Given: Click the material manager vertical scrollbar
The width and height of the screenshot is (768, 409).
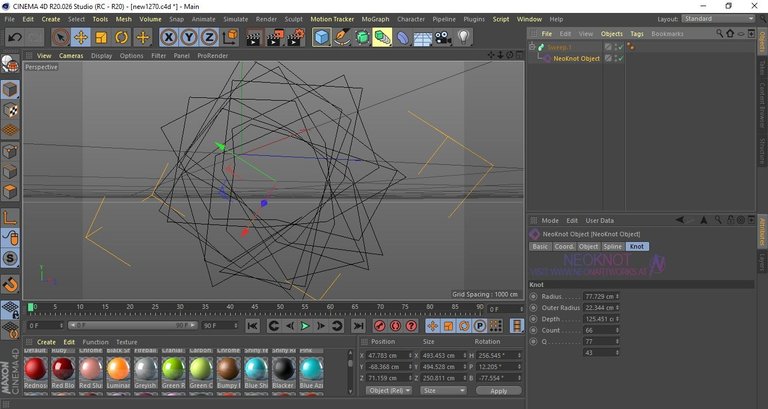Looking at the screenshot, I should 350,371.
